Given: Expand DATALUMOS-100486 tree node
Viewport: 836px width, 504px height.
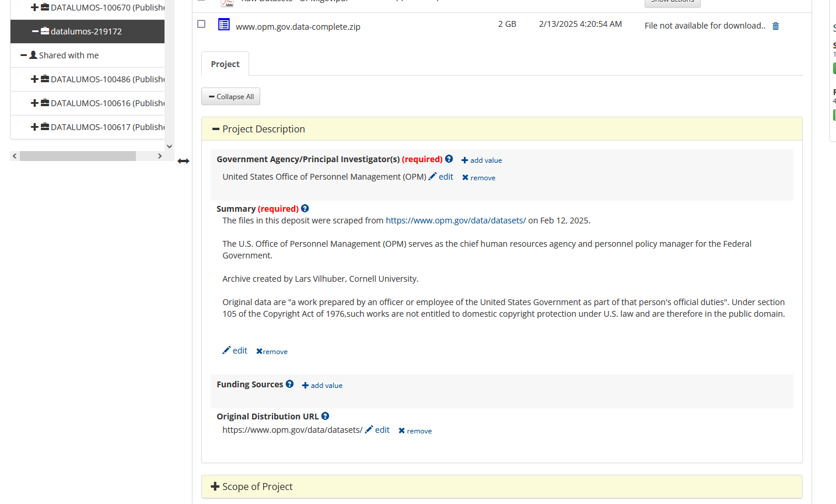Looking at the screenshot, I should (34, 79).
